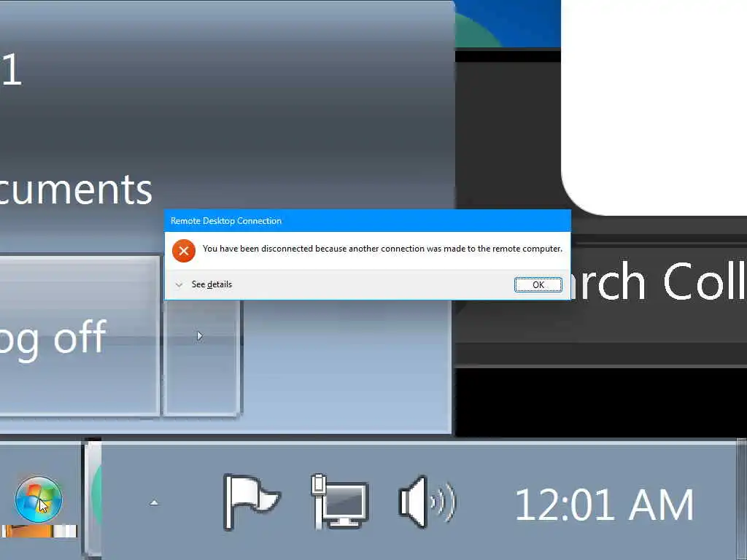The width and height of the screenshot is (747, 560).
Task: Open the Documents Start menu entry
Action: point(76,190)
